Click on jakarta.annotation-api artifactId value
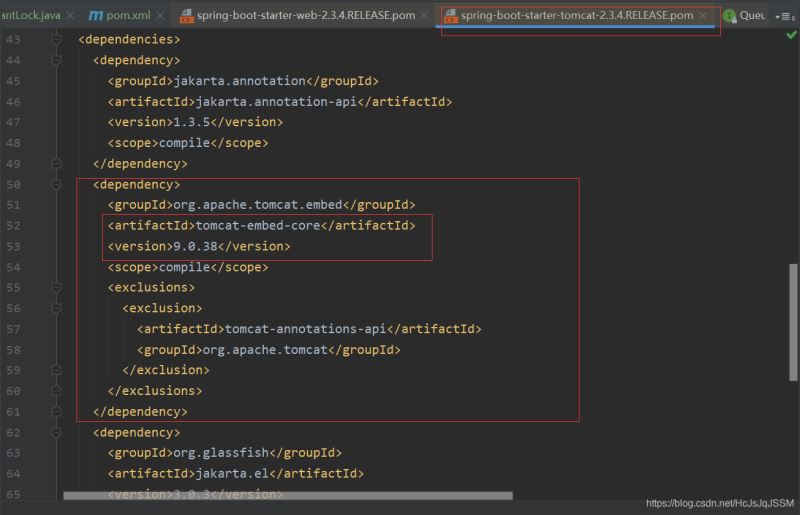800x515 pixels. point(277,102)
